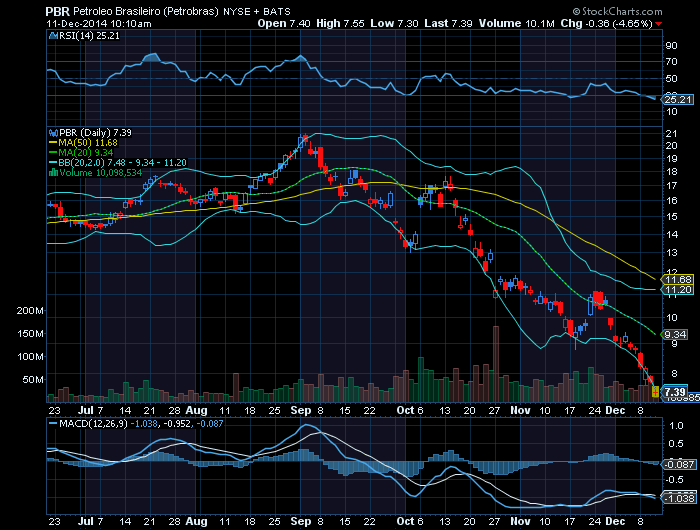Click 'Dec' on the MACD panel date axis
700x530 pixels.
point(615,521)
